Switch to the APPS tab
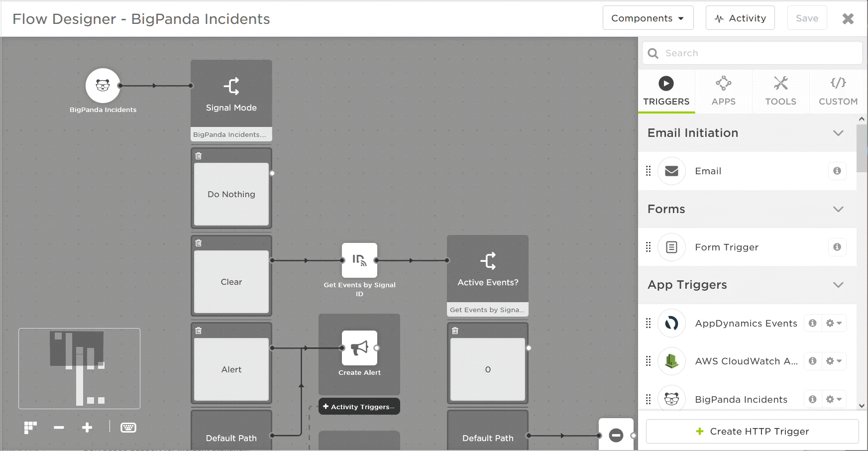The image size is (868, 451). (724, 91)
